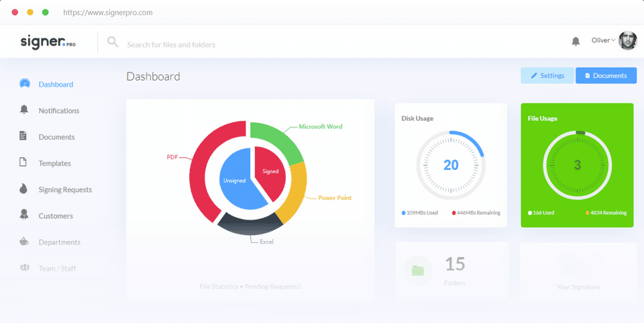Open the Customers sidebar entry
Viewport: 644px width, 323px height.
tap(56, 216)
